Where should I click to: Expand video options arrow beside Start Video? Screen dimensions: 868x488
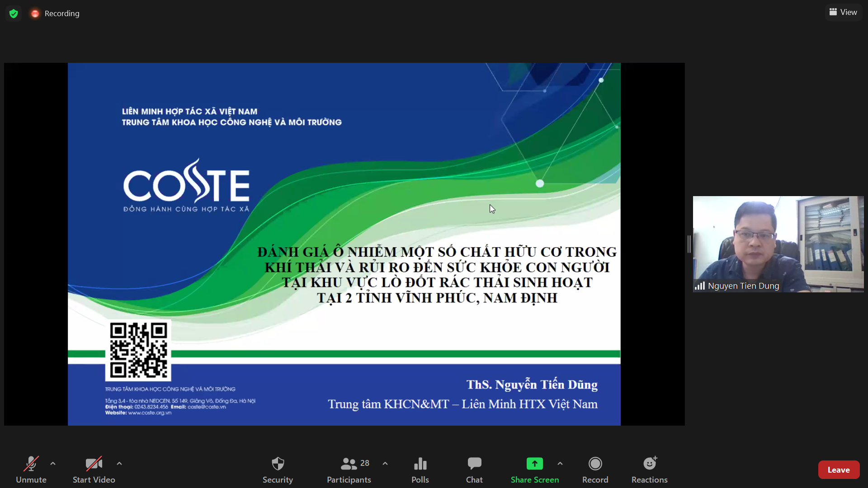pyautogui.click(x=119, y=464)
